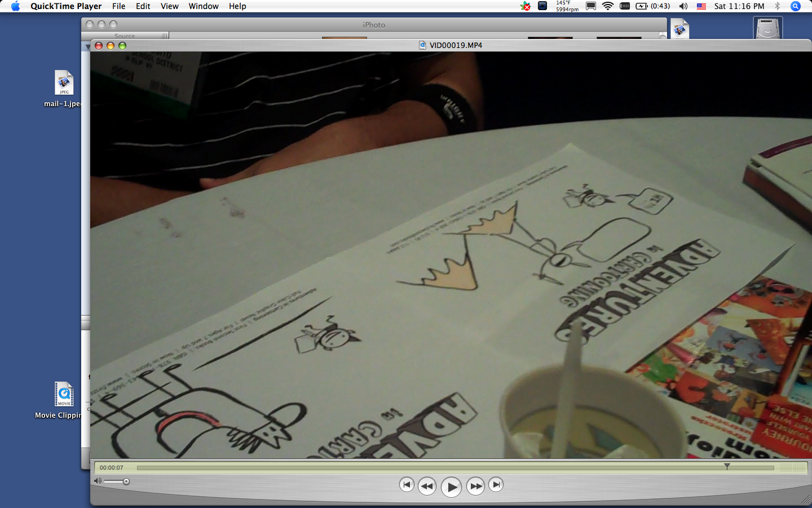Click the fast forward button
The height and width of the screenshot is (508, 812).
click(x=475, y=486)
